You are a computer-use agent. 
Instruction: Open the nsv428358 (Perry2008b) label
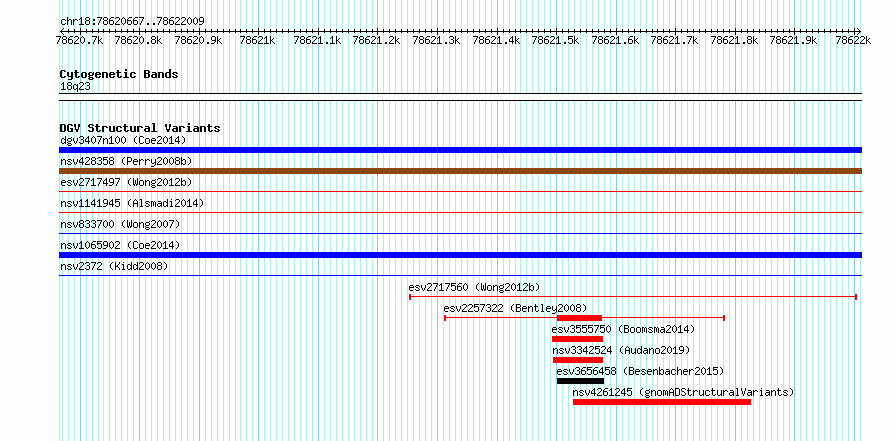(x=126, y=161)
